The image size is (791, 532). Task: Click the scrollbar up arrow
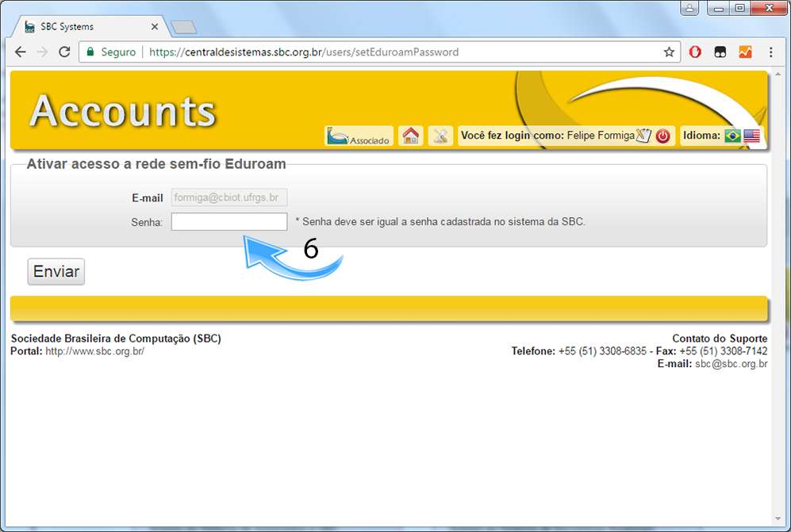coord(778,74)
